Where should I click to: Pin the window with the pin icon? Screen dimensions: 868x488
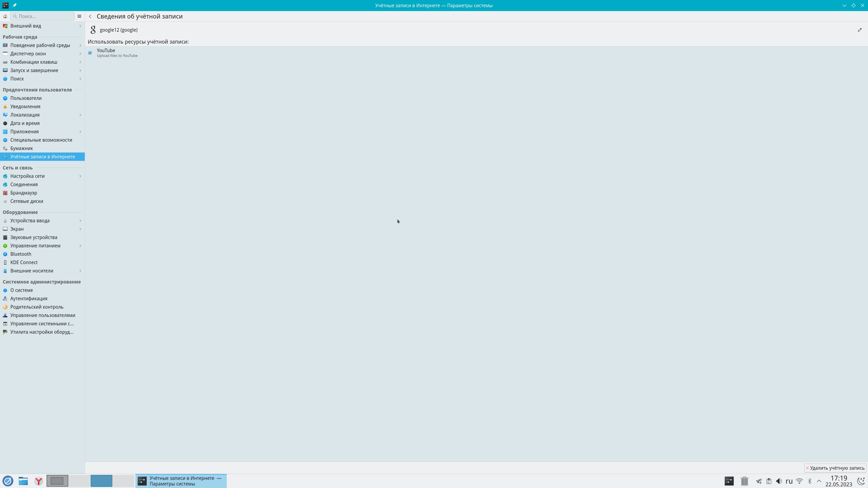pyautogui.click(x=14, y=5)
